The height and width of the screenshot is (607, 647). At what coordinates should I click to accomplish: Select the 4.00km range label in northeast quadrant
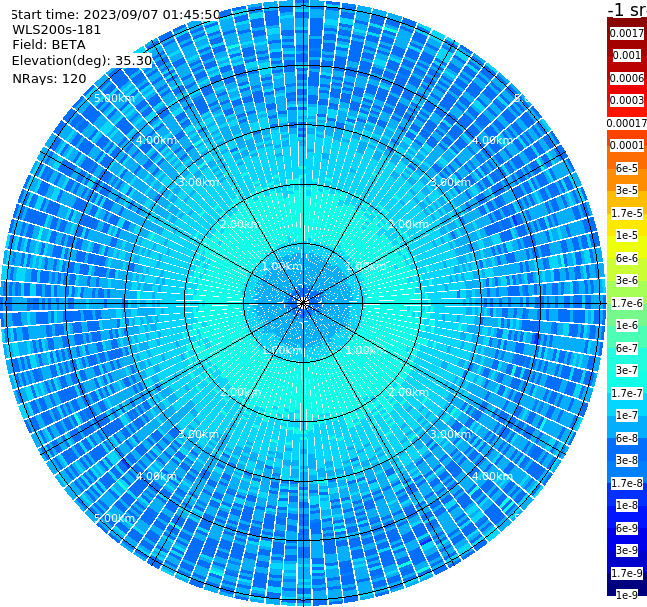(x=492, y=140)
